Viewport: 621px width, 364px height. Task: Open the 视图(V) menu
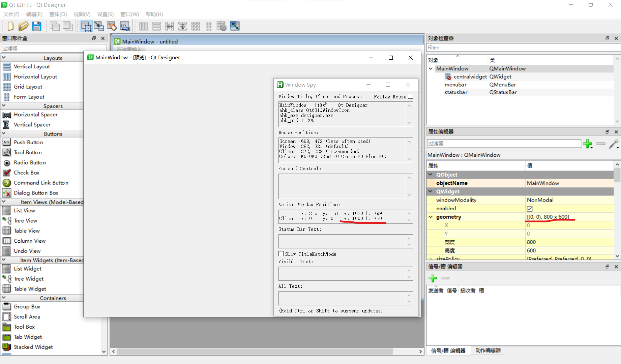tap(82, 14)
